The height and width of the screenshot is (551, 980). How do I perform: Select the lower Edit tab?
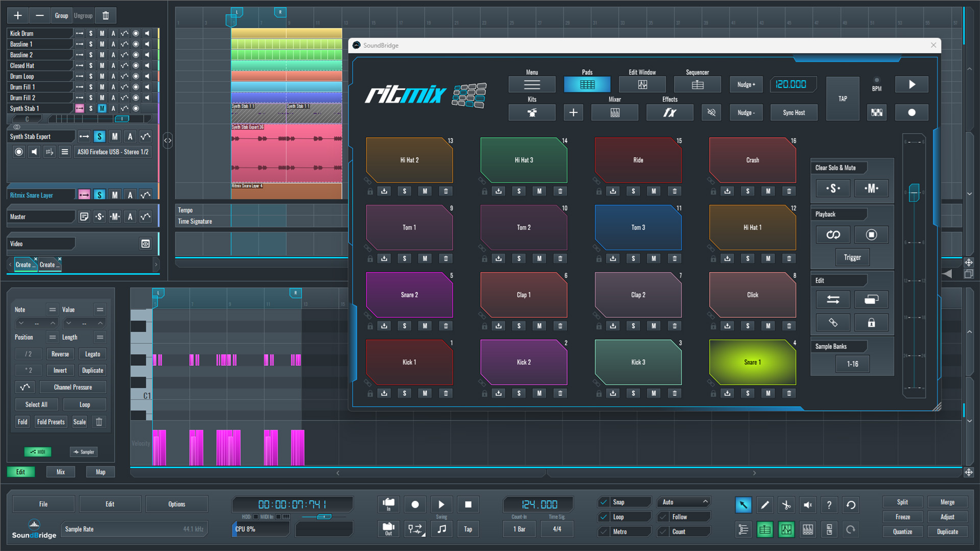[20, 472]
